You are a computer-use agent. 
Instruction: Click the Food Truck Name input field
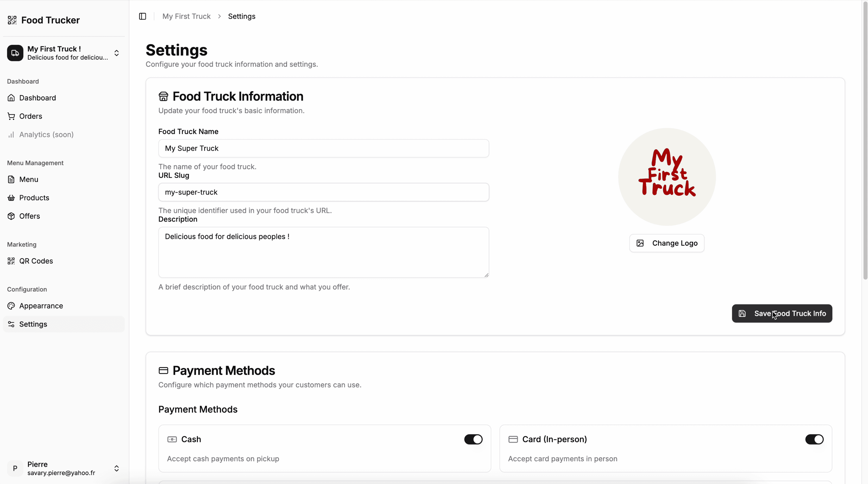(x=324, y=148)
